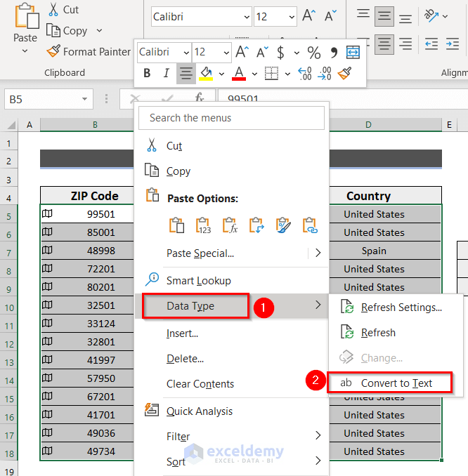Viewport: 468px width, 476px height.
Task: Select Paste Link option icon
Action: tap(310, 225)
